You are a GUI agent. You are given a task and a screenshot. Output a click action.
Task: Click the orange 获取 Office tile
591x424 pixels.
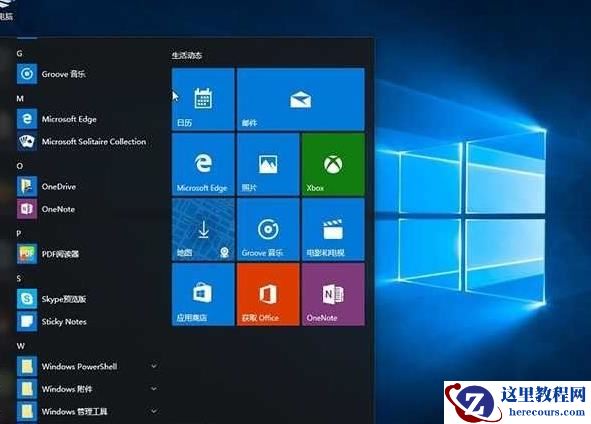(268, 294)
